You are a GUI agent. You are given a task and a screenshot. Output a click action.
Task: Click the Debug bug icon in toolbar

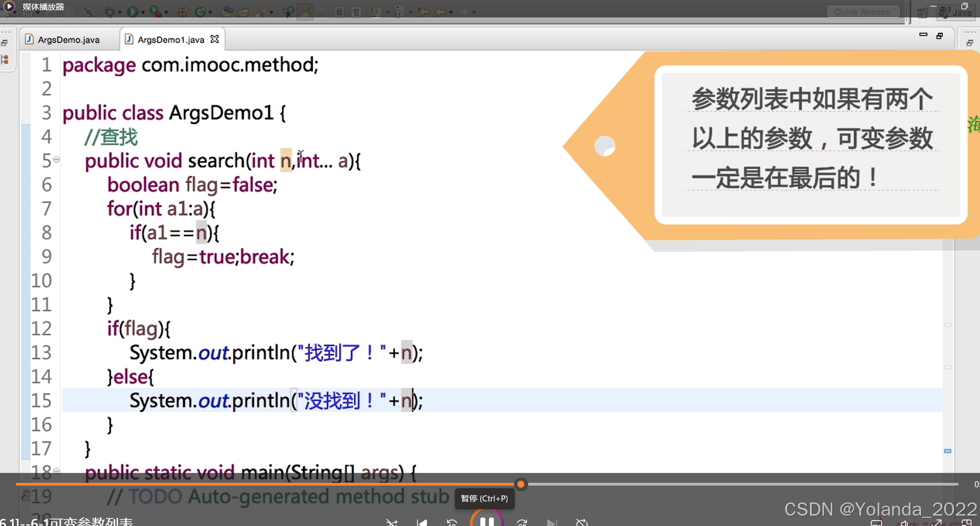click(x=109, y=12)
